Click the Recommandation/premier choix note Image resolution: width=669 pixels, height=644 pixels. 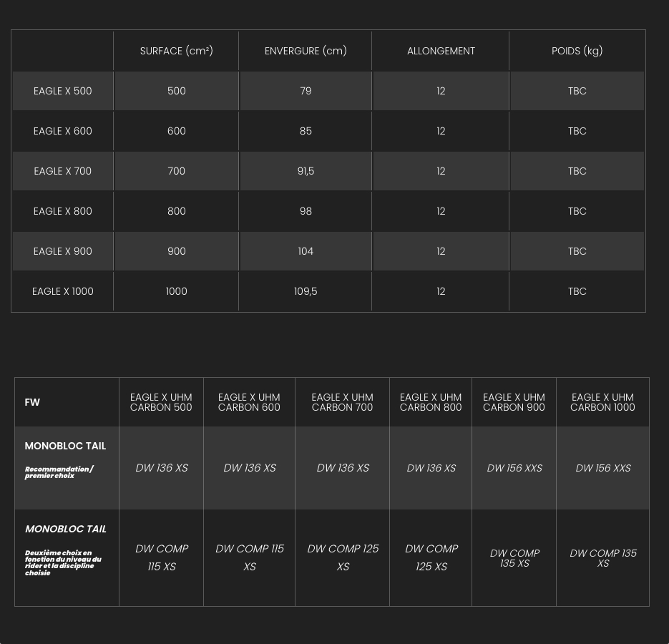[x=59, y=472]
